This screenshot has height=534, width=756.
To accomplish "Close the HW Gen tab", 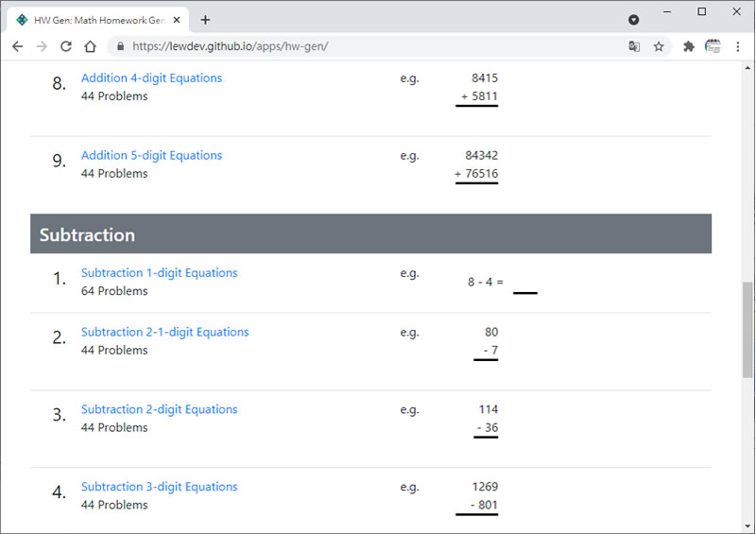I will coord(177,20).
